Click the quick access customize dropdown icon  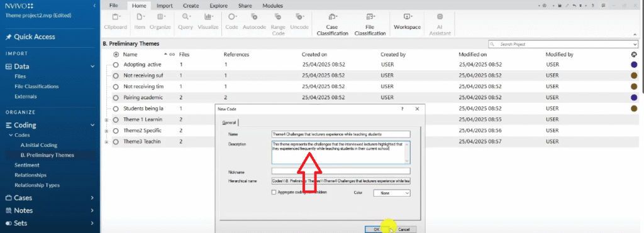coord(580,5)
